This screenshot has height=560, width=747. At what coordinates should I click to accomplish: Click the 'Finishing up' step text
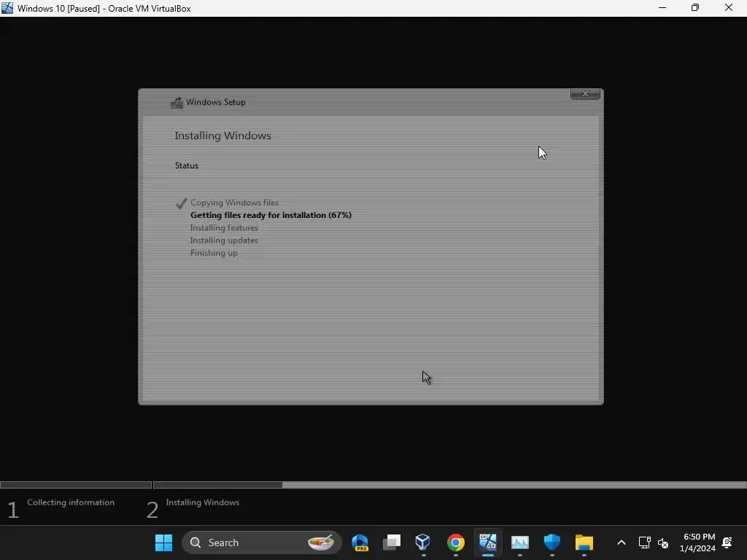coord(214,253)
